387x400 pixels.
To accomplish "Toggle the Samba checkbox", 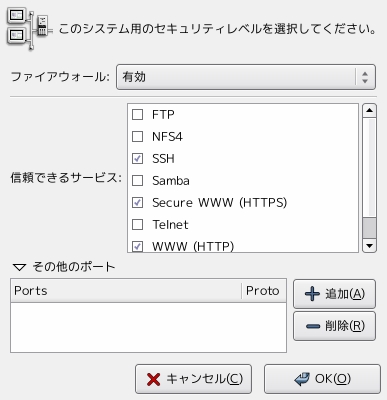I will click(138, 181).
